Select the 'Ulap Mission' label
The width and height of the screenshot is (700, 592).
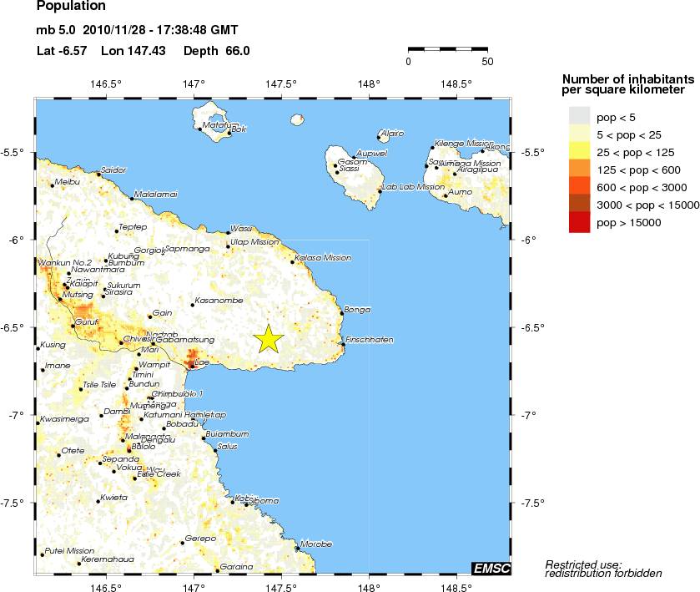(x=254, y=241)
